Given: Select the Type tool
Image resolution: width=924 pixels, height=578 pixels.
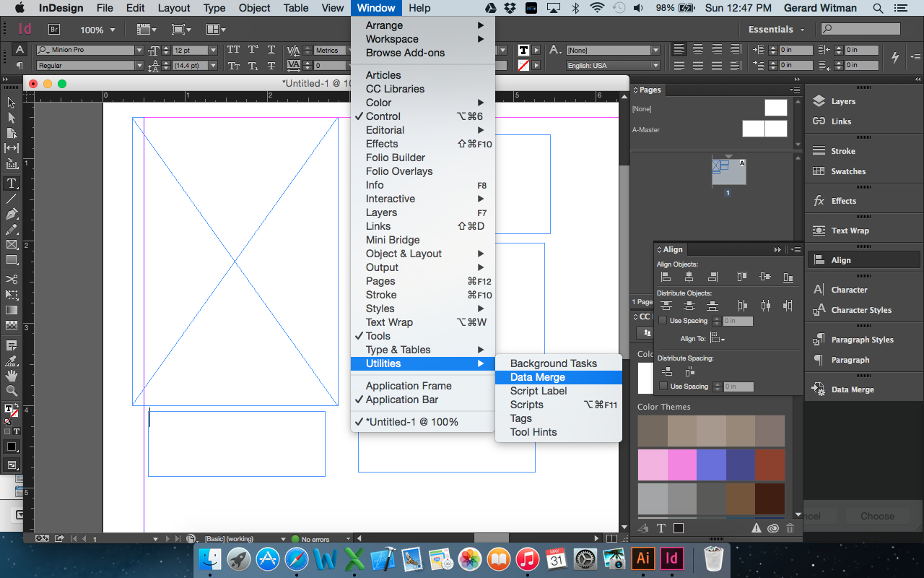Looking at the screenshot, I should coord(12,184).
